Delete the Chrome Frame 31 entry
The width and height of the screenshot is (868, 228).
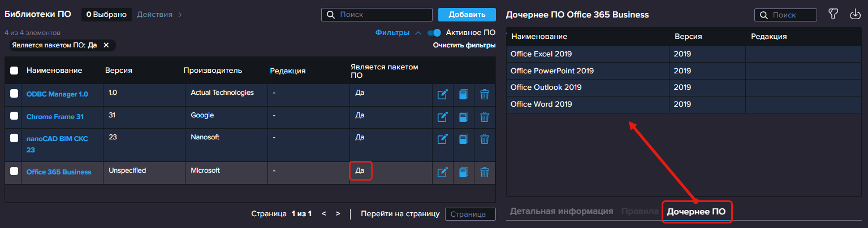[485, 117]
